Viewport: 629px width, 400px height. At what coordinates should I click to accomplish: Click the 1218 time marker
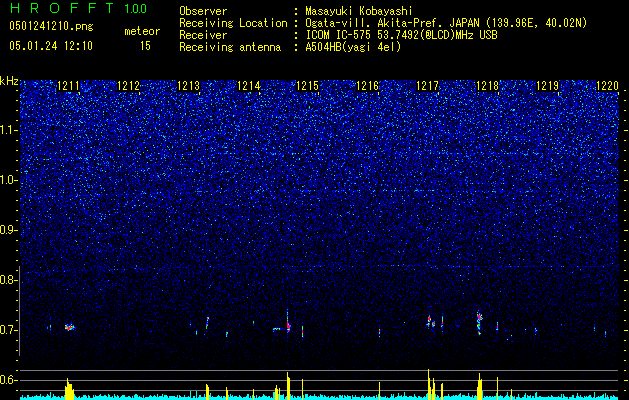[487, 86]
